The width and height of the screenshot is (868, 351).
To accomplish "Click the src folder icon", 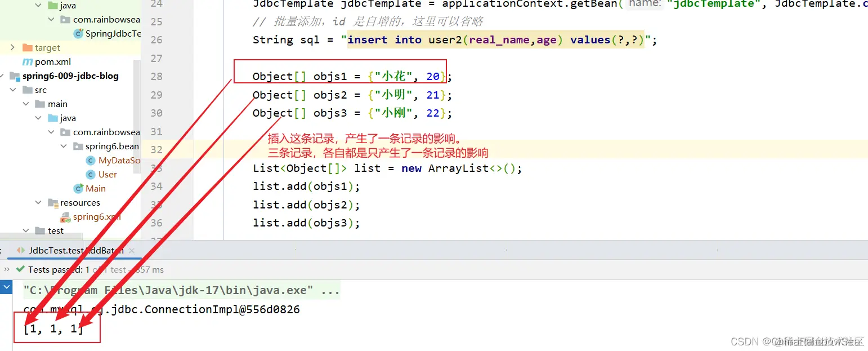I will coord(27,90).
